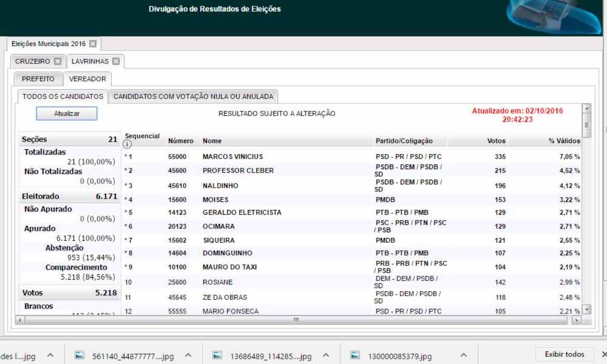Image resolution: width=607 pixels, height=364 pixels.
Task: Click right arrow of horizontal scrollbar
Action: coord(576,320)
